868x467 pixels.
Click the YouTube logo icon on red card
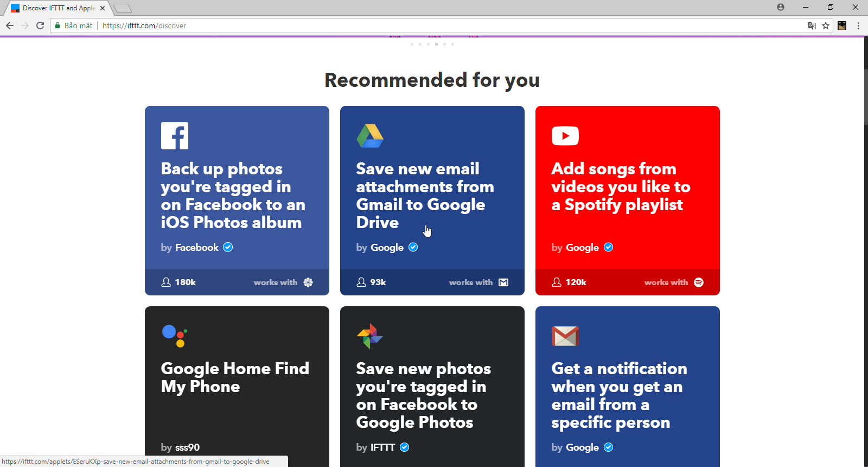click(x=565, y=136)
